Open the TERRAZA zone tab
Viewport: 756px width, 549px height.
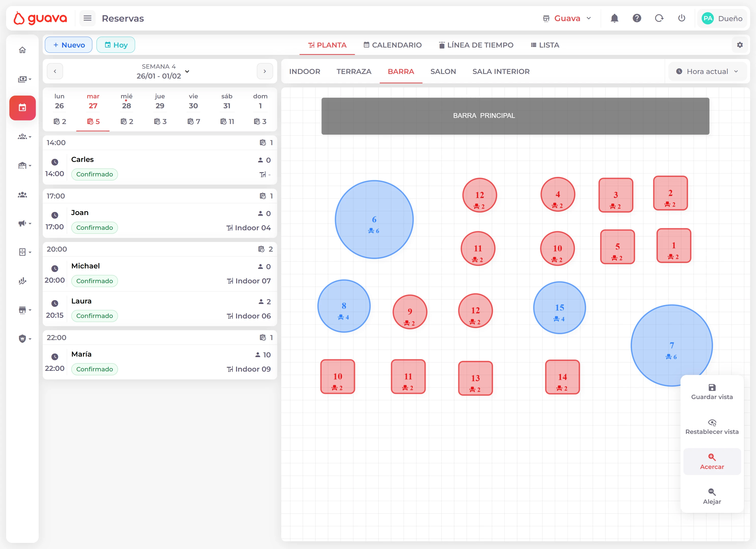point(354,71)
